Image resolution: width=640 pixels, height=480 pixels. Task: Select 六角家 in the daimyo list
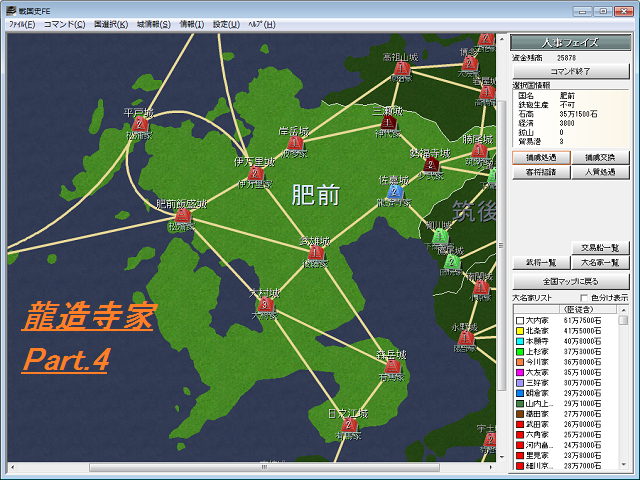[x=566, y=435]
